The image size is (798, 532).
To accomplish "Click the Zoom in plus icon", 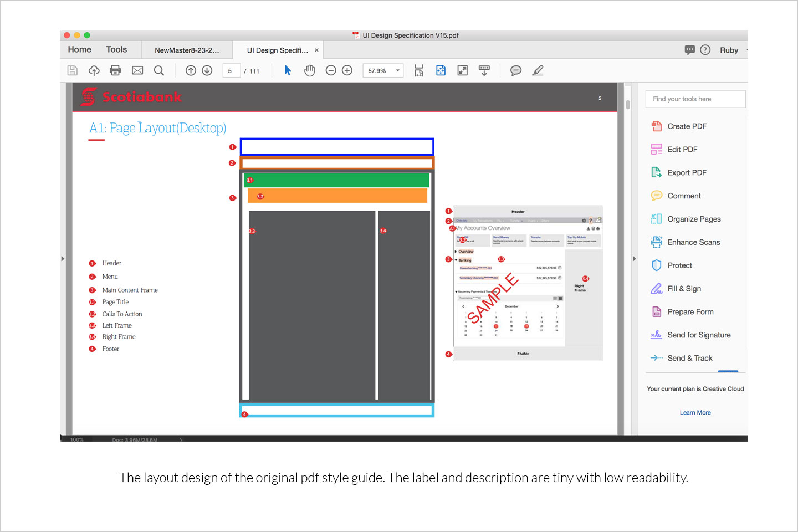I will click(347, 70).
